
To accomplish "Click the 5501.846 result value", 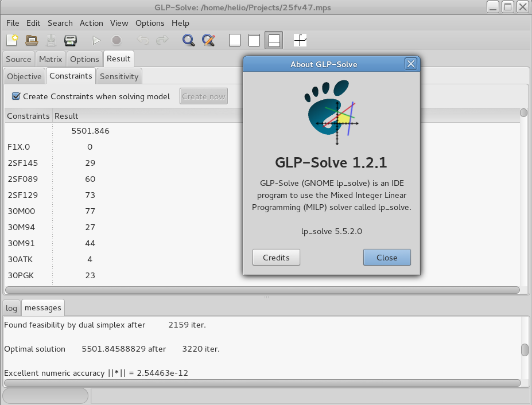I will point(90,131).
